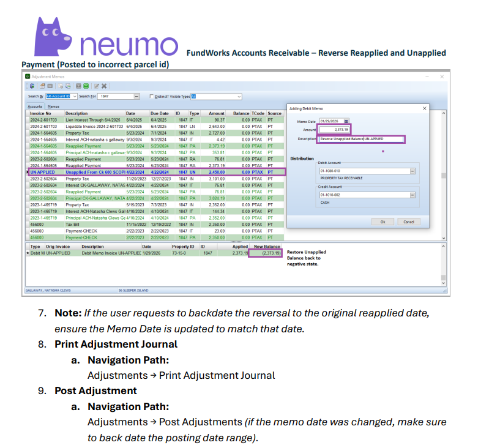Switch to the Accounts tab
The height and width of the screenshot is (448, 489).
[x=34, y=106]
